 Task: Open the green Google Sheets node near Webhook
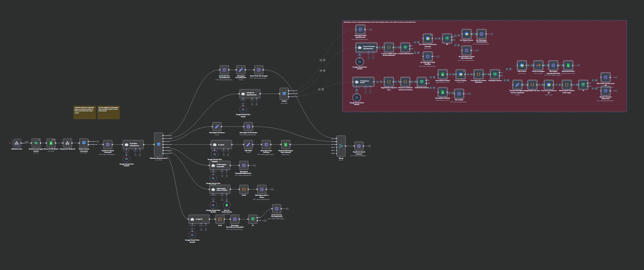(51, 143)
